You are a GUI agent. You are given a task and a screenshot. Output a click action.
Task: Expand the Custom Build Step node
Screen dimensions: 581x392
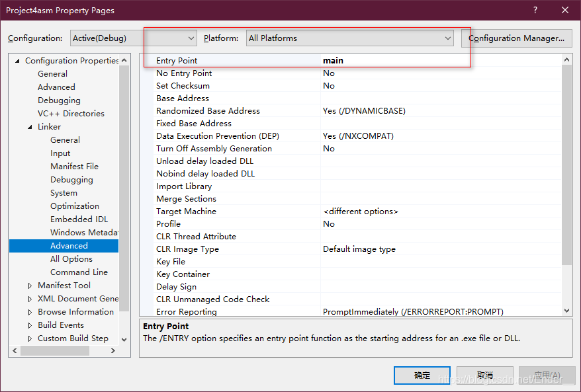click(x=30, y=338)
